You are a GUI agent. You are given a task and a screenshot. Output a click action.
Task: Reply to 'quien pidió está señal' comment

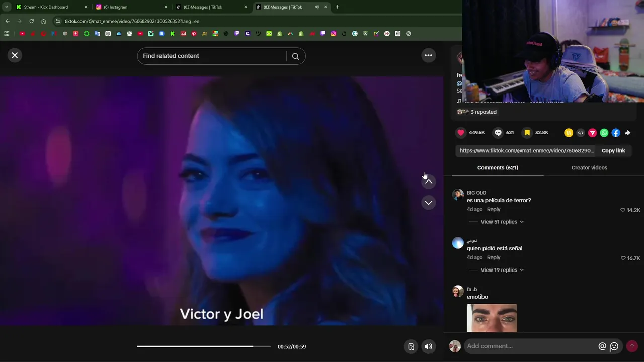pos(494,257)
